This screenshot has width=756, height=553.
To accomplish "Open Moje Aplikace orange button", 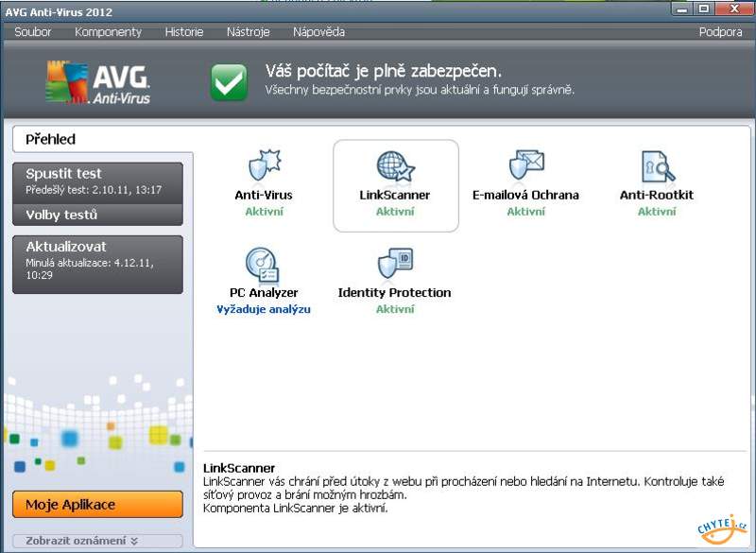I will pyautogui.click(x=98, y=504).
